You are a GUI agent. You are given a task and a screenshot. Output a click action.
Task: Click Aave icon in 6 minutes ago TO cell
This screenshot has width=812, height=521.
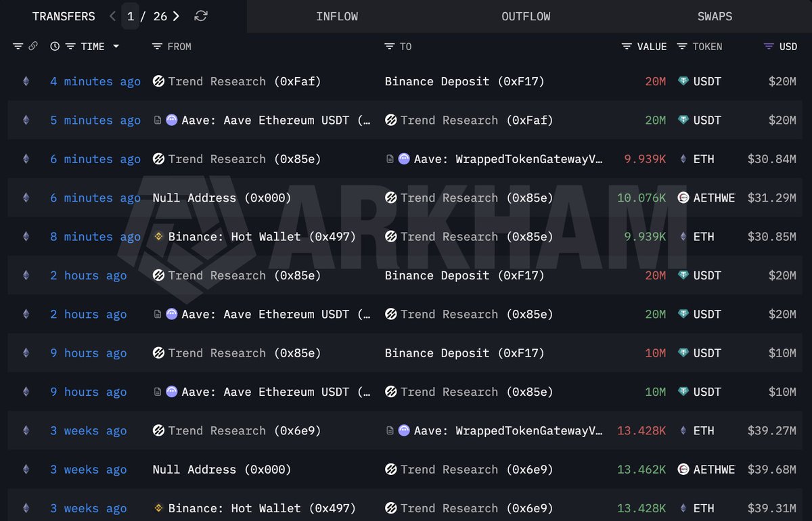point(404,159)
